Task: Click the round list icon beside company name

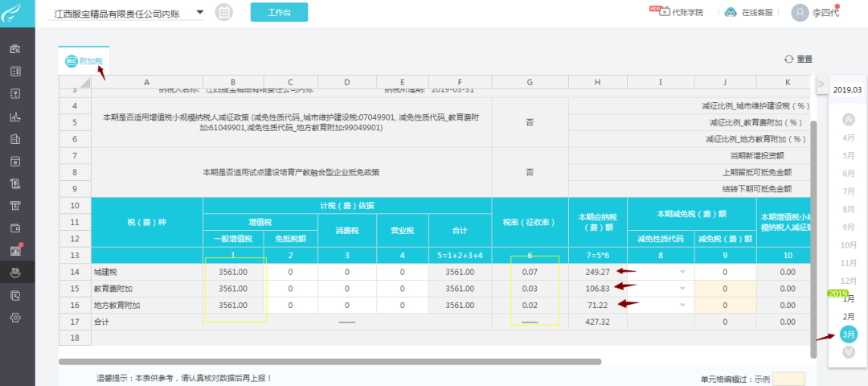Action: [223, 12]
